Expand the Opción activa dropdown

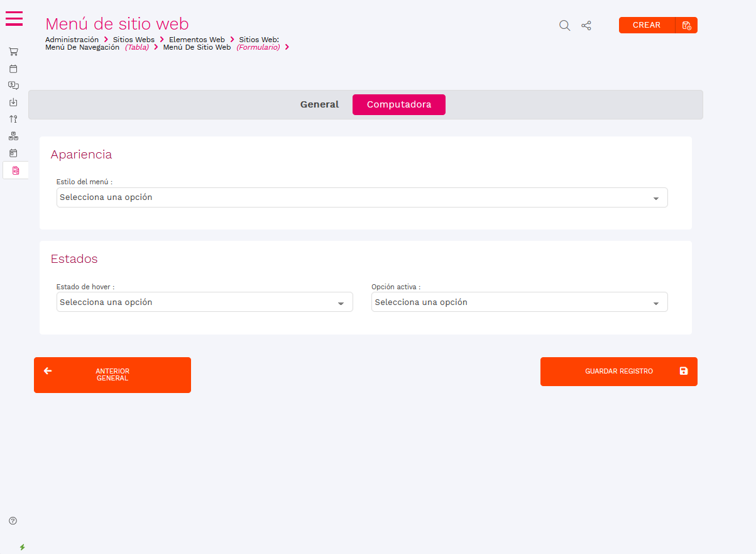pyautogui.click(x=519, y=302)
